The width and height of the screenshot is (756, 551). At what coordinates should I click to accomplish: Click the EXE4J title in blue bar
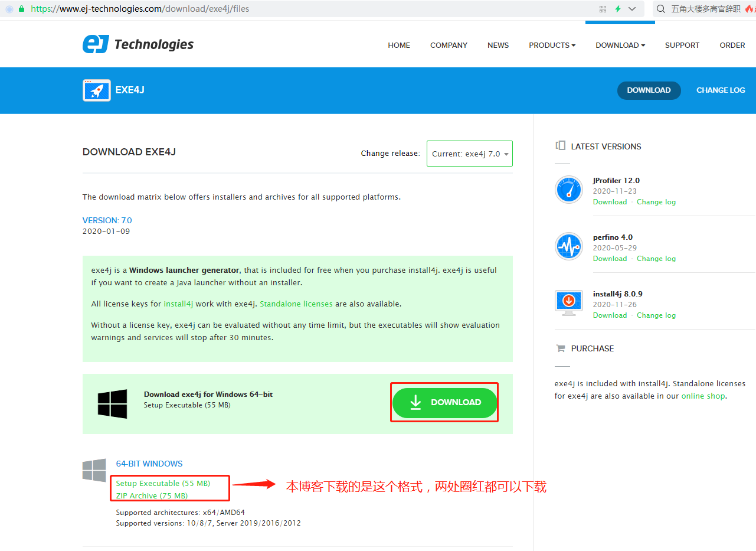click(130, 90)
